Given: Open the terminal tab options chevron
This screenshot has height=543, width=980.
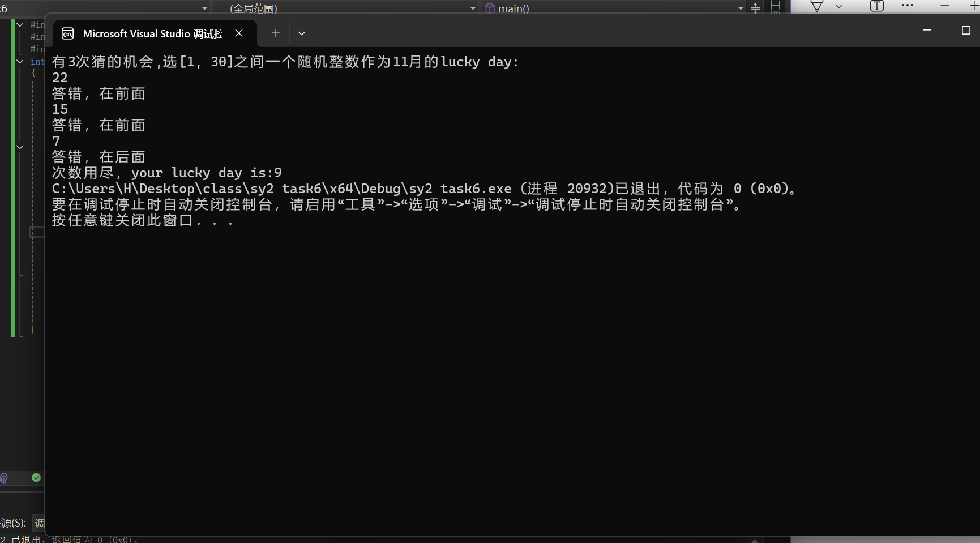Looking at the screenshot, I should point(302,33).
